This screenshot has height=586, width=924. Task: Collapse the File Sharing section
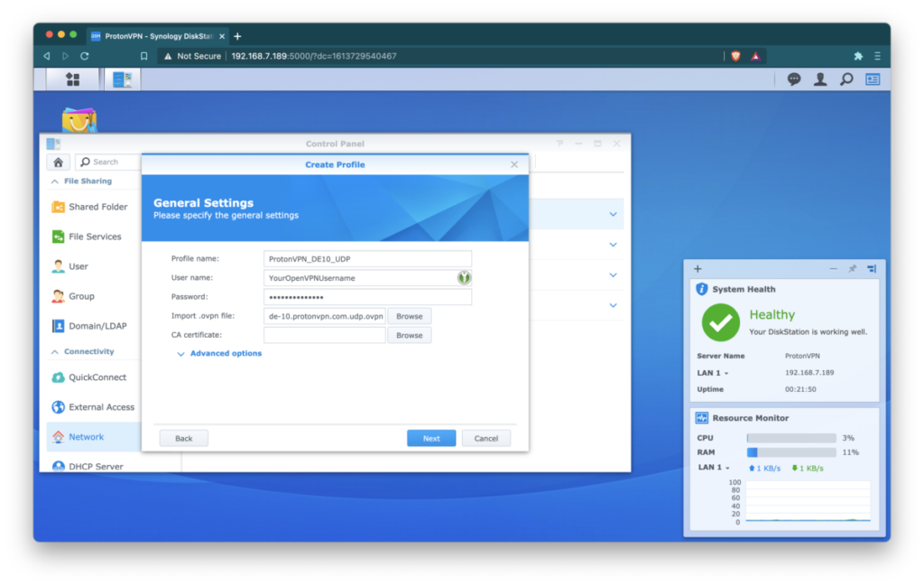coord(55,181)
